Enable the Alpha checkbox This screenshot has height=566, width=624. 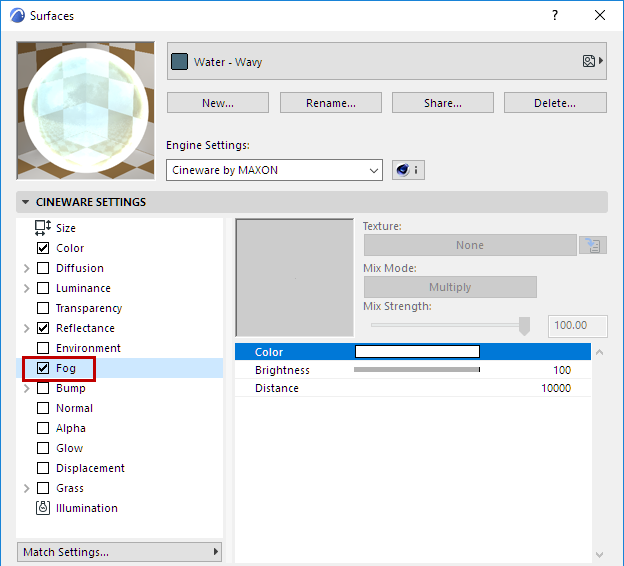pyautogui.click(x=43, y=428)
